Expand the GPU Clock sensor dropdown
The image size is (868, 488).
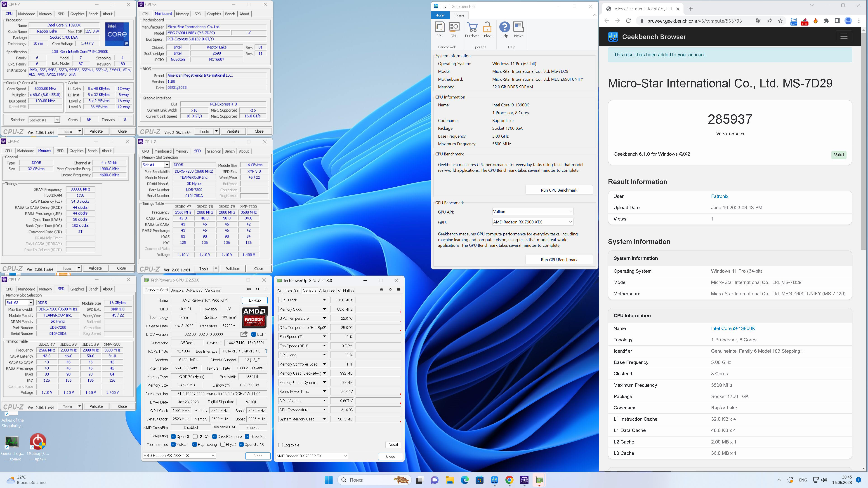(324, 300)
